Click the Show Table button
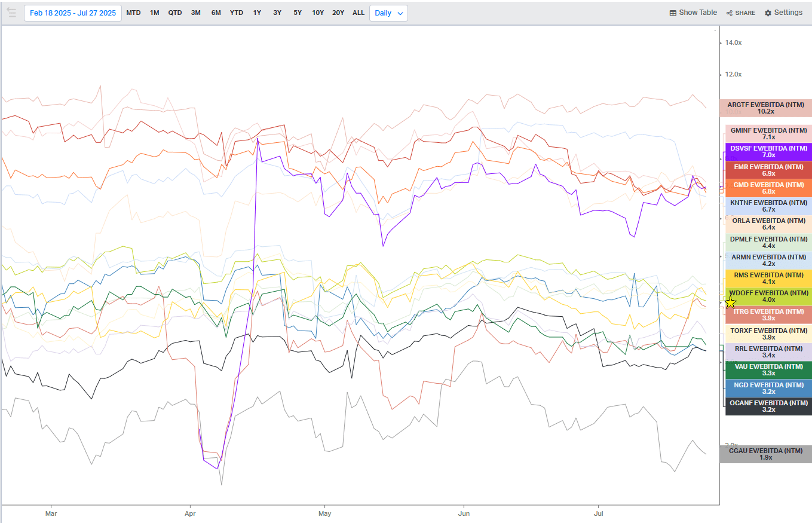Viewport: 812px width, 523px height. (693, 12)
